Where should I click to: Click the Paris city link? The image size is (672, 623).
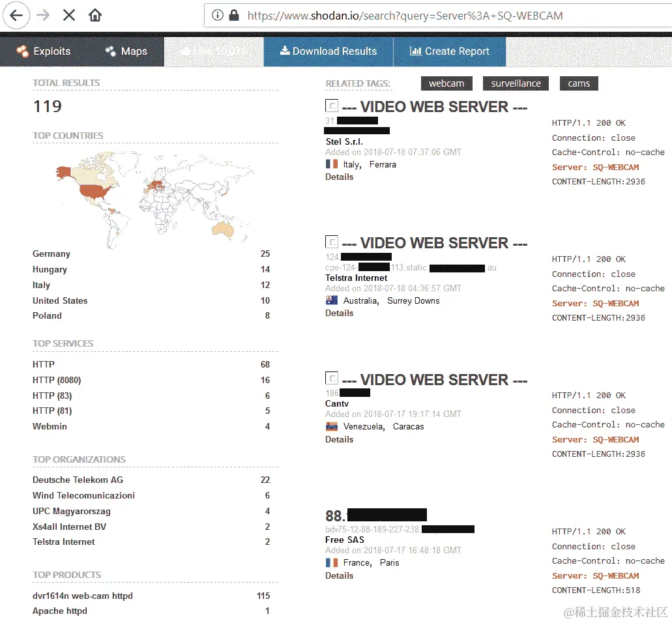pyautogui.click(x=389, y=562)
